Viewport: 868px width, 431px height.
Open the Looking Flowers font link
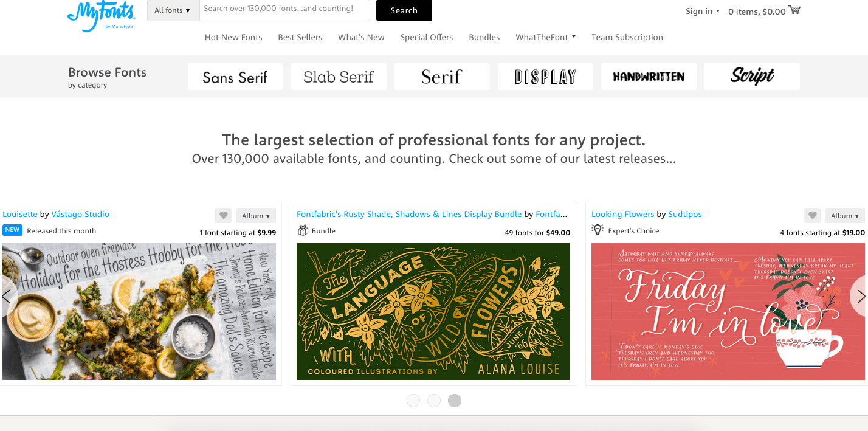tap(623, 214)
